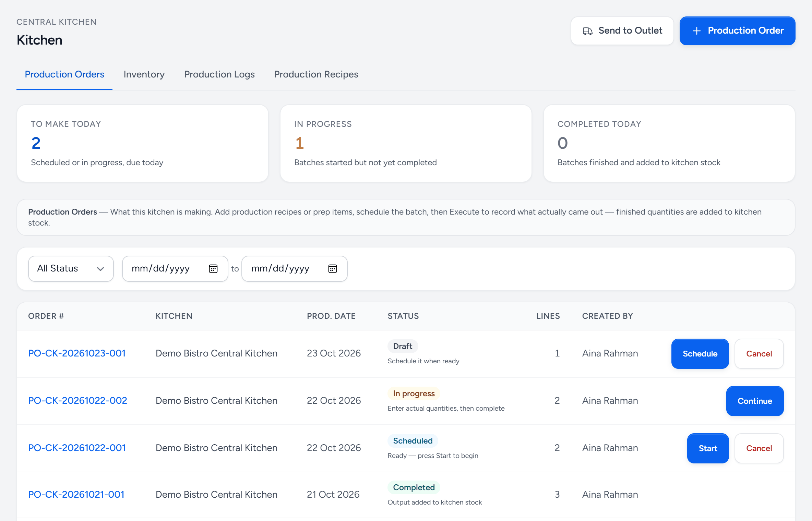Expand the All Status dropdown
812x521 pixels.
[x=71, y=269]
